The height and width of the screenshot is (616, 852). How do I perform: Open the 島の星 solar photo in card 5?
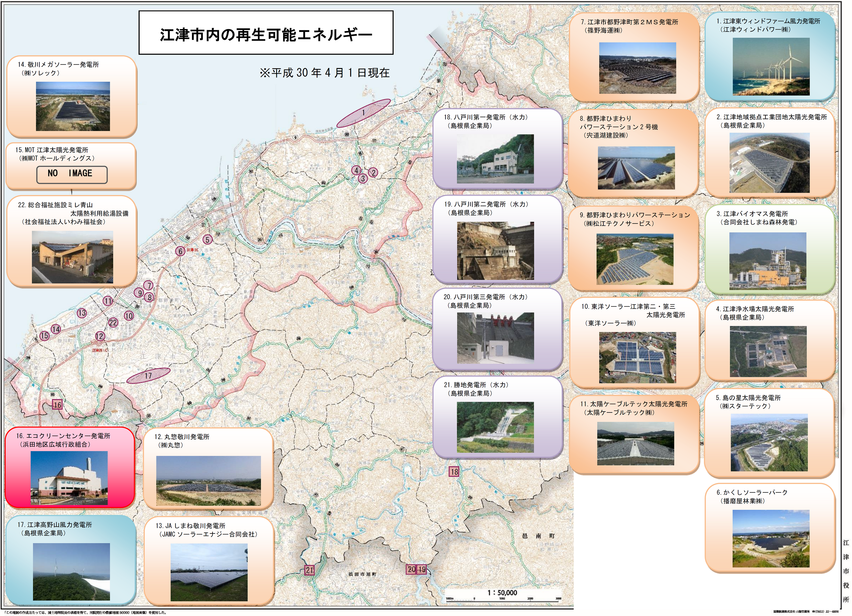pyautogui.click(x=769, y=443)
